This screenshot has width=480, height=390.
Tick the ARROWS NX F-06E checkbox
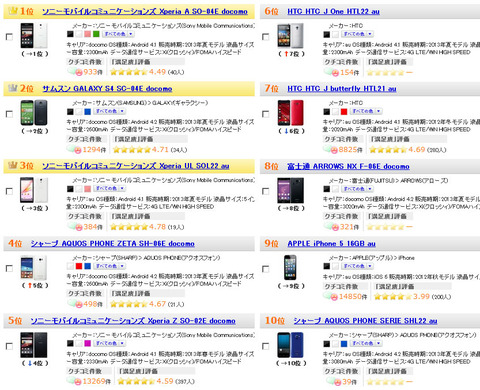[x=266, y=191]
